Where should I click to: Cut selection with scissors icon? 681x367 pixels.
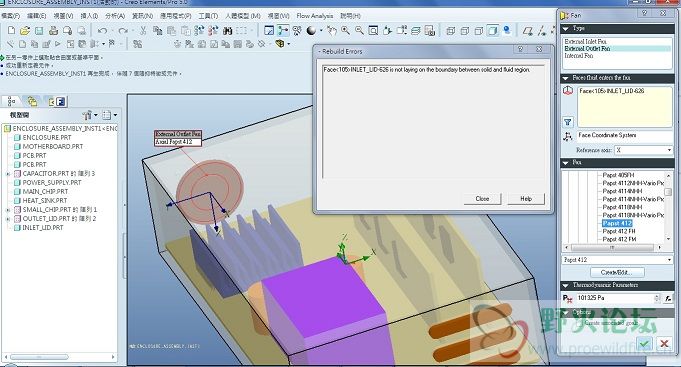click(143, 30)
